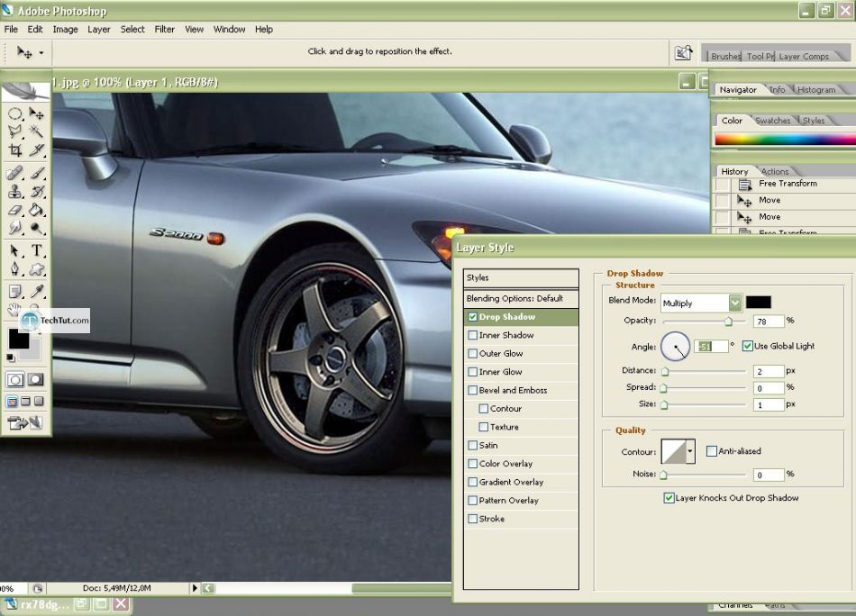Select the Paint Bucket tool
Screen dimensions: 856x616
pyautogui.click(x=36, y=210)
